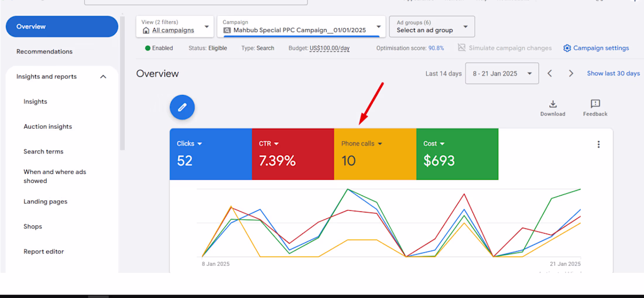The image size is (644, 298).
Task: Click the Status: Eligible text
Action: coord(207,48)
